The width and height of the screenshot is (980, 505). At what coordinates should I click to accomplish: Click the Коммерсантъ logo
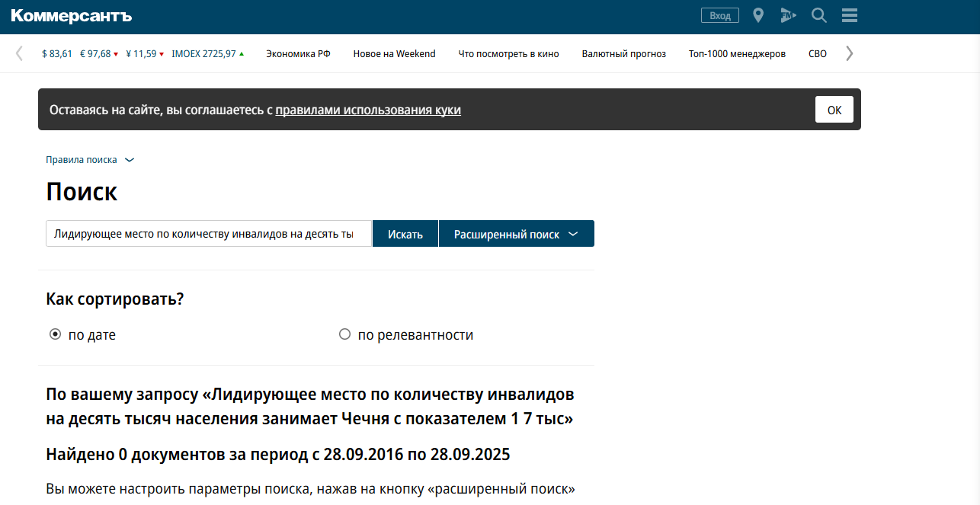pyautogui.click(x=72, y=16)
